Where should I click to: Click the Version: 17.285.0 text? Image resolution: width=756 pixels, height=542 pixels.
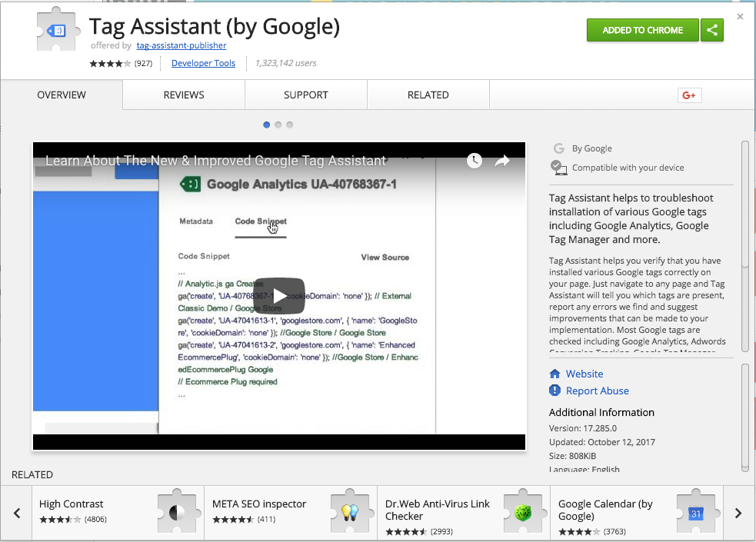click(x=582, y=428)
